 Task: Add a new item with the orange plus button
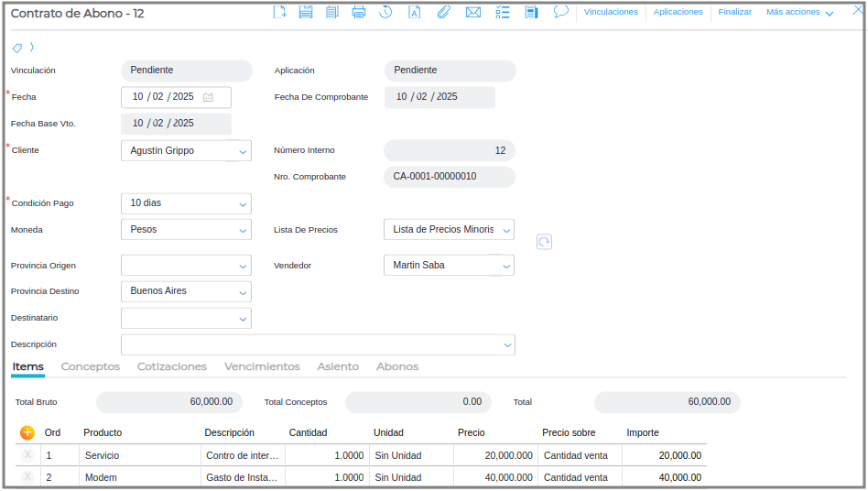(27, 432)
